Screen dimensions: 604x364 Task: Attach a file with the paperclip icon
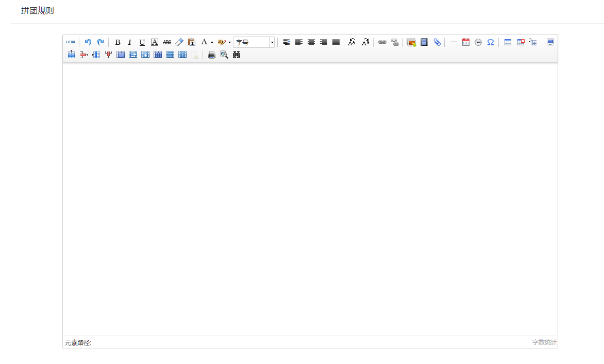pos(437,42)
